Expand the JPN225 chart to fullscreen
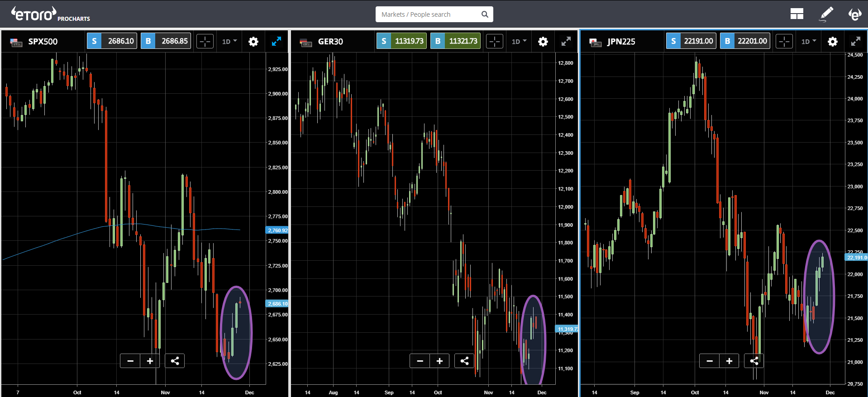Image resolution: width=868 pixels, height=397 pixels. [855, 41]
